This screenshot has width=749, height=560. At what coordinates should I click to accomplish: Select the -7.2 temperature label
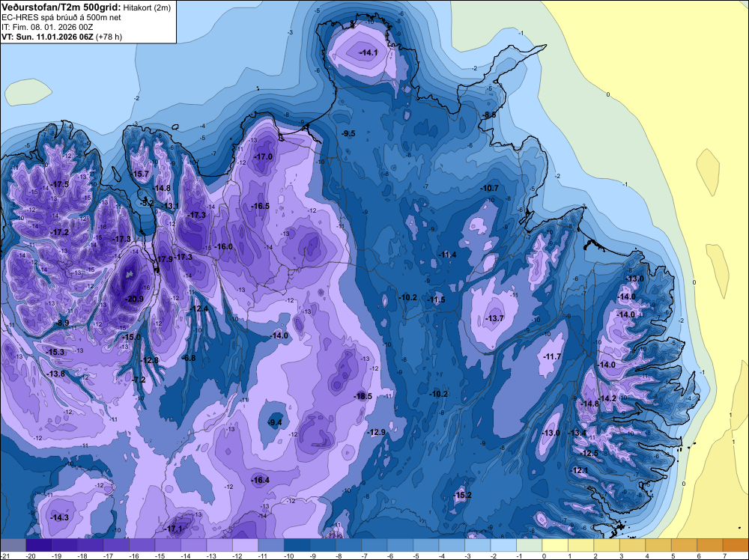tap(139, 380)
